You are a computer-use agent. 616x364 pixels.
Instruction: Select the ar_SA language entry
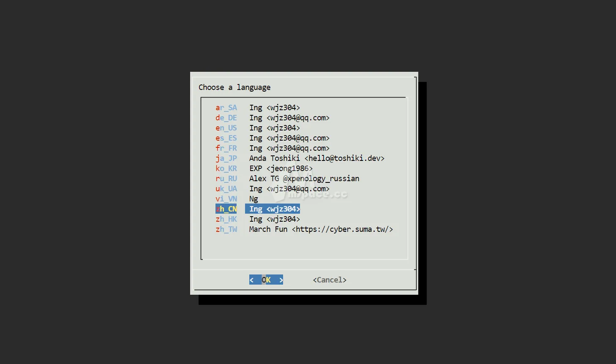(x=226, y=108)
